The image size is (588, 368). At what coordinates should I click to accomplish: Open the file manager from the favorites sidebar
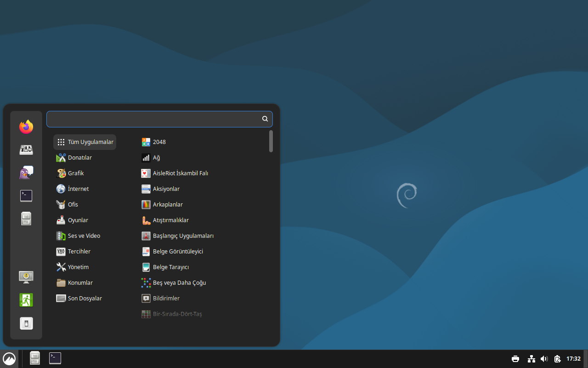coord(26,219)
